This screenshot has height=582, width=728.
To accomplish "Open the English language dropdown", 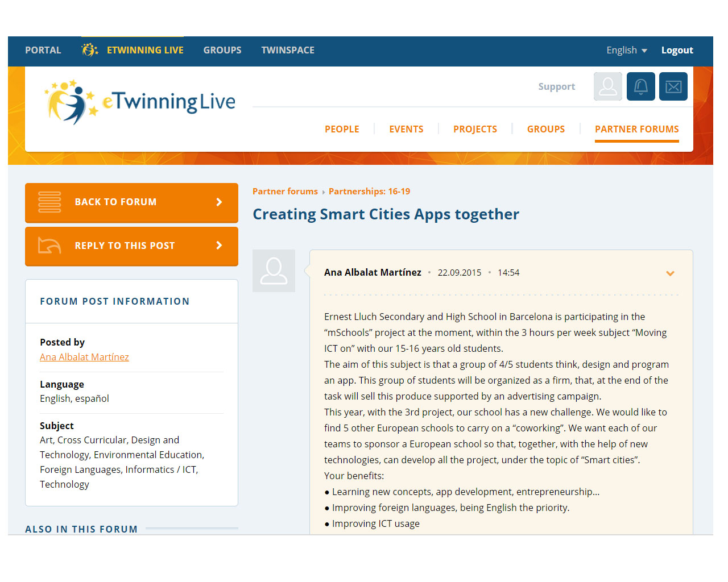I will 626,50.
